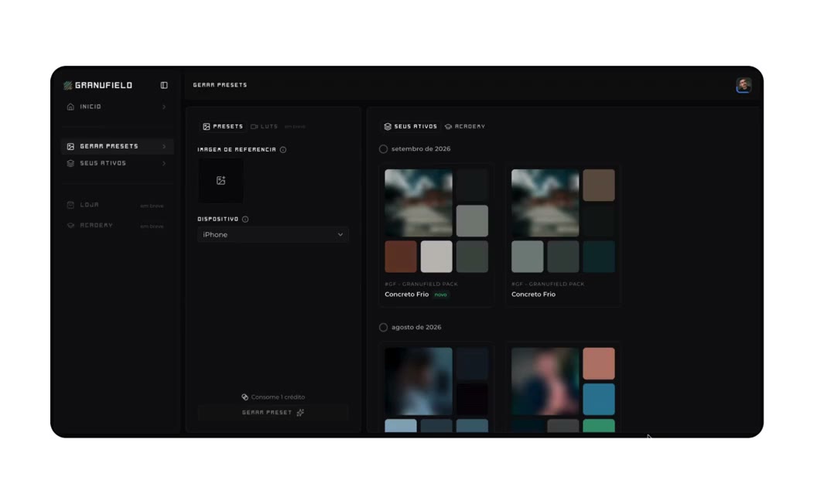Click the add reference image icon

(x=221, y=180)
